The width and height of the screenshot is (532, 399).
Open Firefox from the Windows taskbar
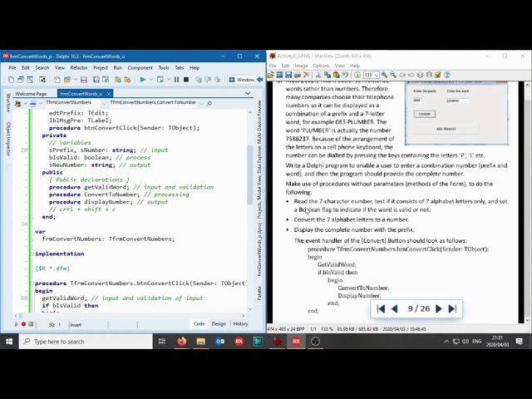pos(182,342)
